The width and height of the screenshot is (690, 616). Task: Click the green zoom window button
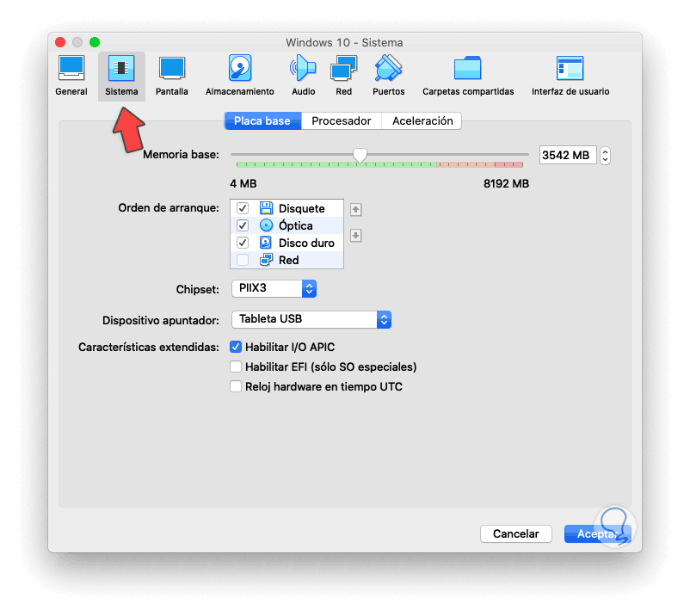(x=95, y=42)
